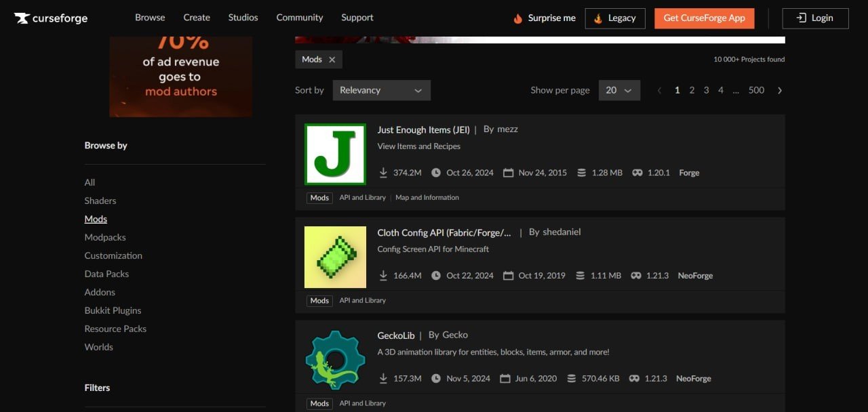Click download icon beside 166.4M

(x=383, y=276)
